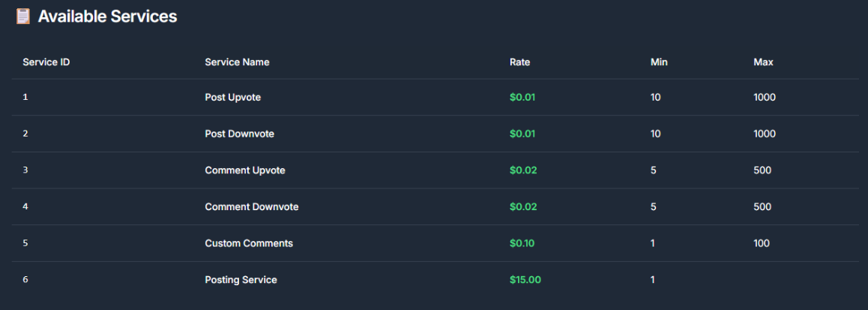Pick the Posting Service entry
This screenshot has width=868, height=310.
(x=241, y=280)
